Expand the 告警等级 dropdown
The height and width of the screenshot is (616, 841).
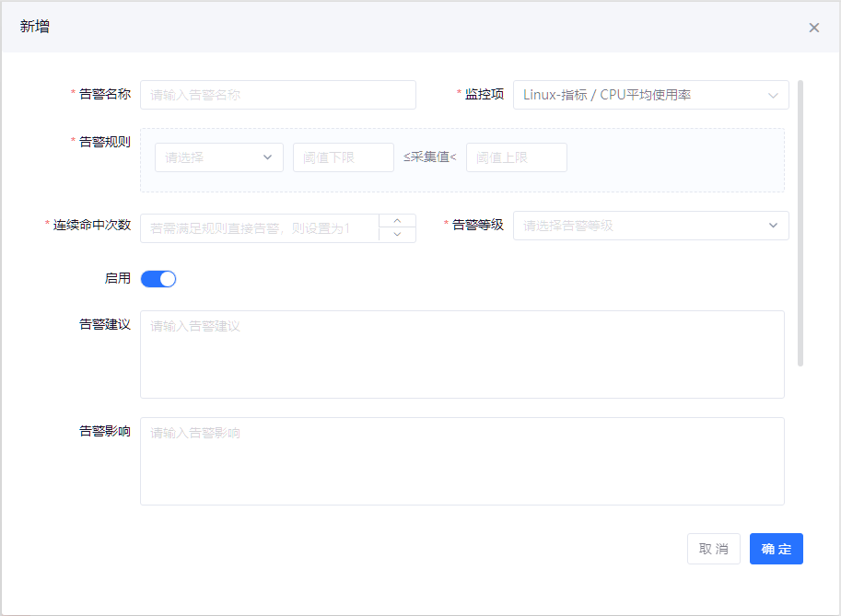(x=640, y=226)
